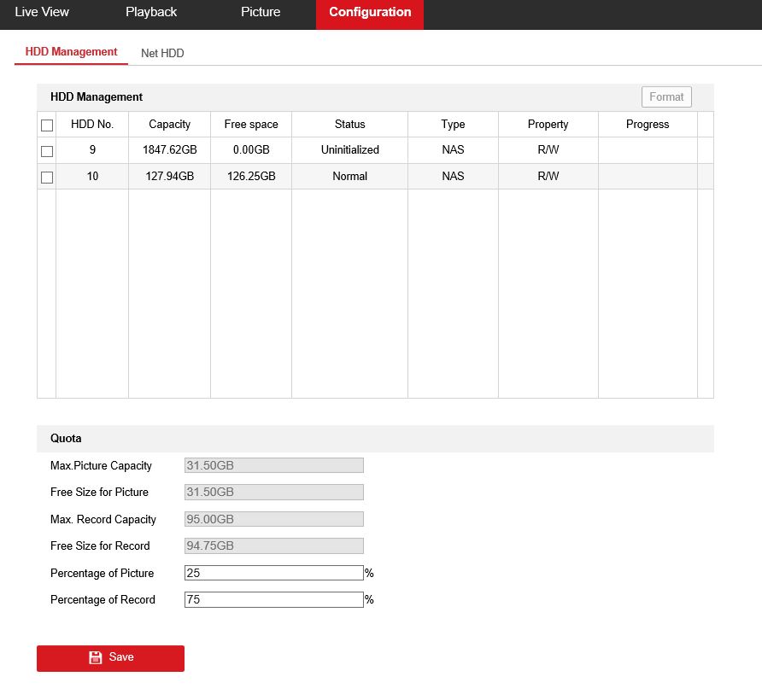Image resolution: width=762 pixels, height=700 pixels.
Task: Click the Free space column header
Action: pos(251,125)
